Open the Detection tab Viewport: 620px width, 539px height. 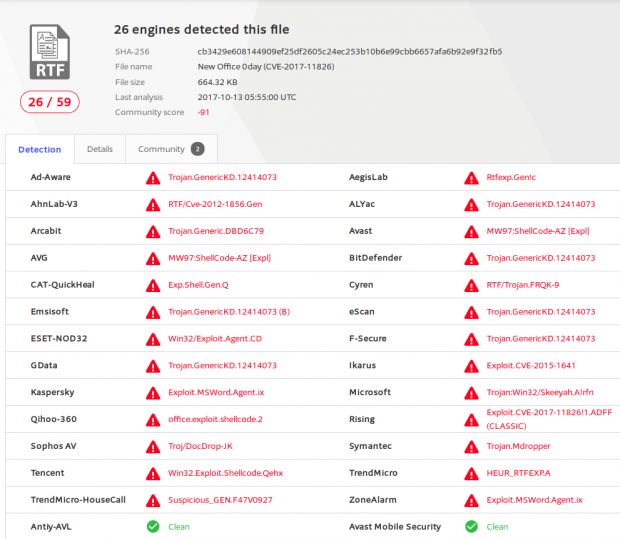click(40, 149)
